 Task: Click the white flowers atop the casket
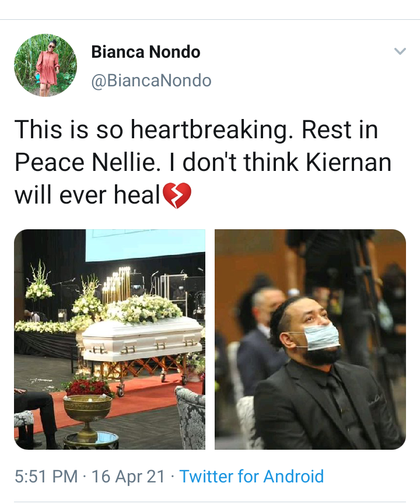pyautogui.click(x=143, y=309)
